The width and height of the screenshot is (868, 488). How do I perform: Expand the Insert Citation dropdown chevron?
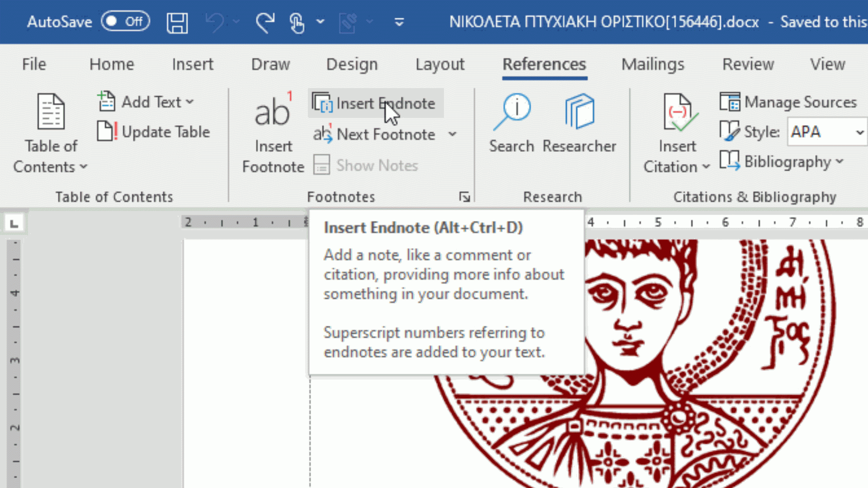point(706,167)
